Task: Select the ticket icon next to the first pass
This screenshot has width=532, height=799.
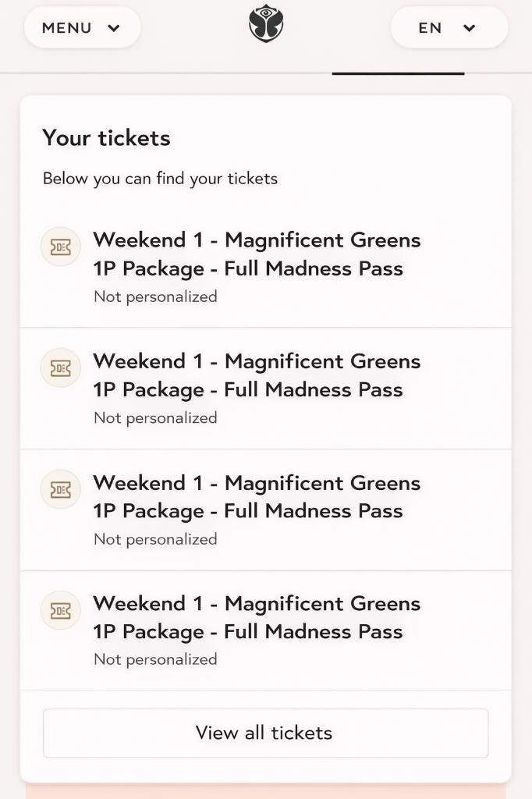Action: coord(60,246)
